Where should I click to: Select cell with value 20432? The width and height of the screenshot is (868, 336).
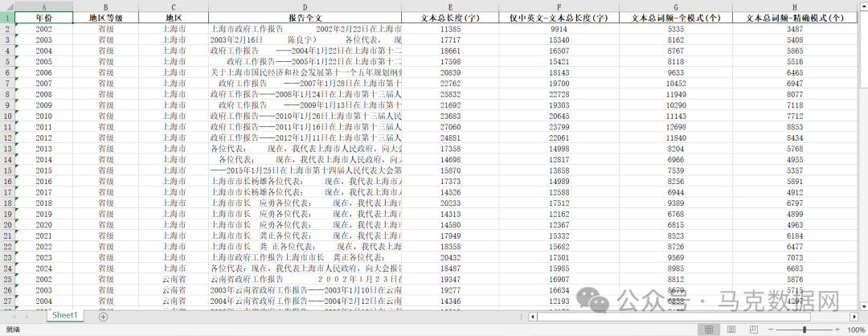pyautogui.click(x=450, y=257)
